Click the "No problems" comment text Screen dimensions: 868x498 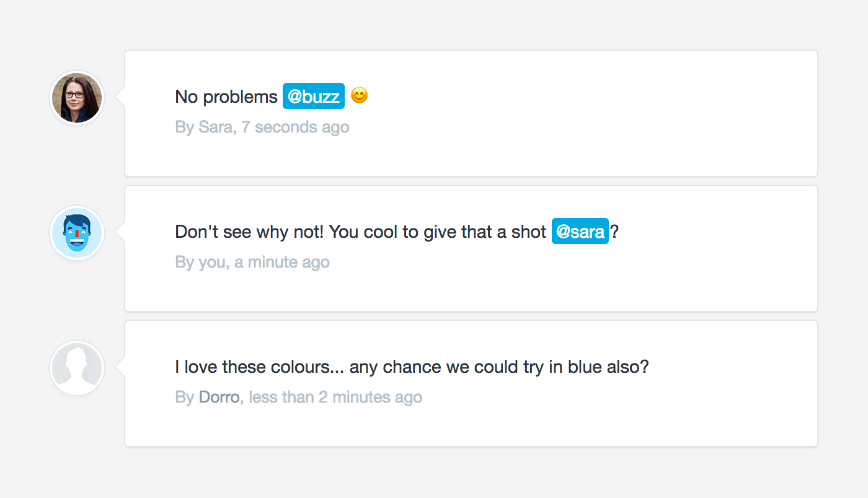(226, 97)
